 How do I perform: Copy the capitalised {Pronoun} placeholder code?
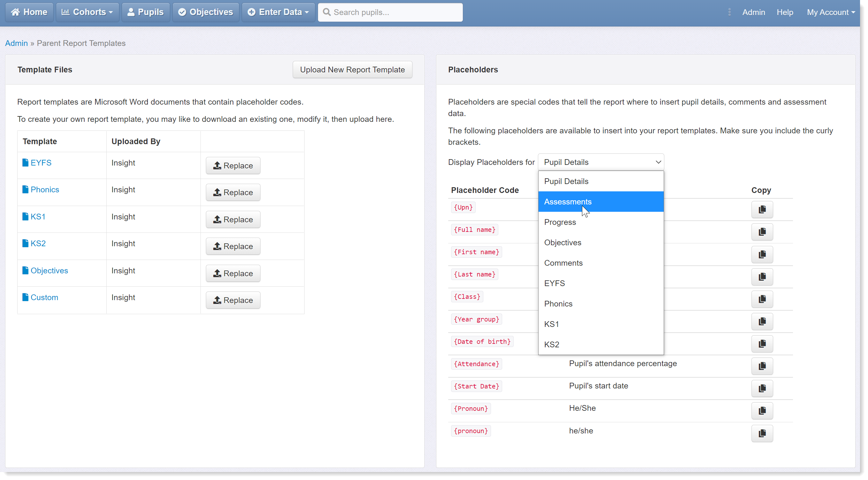[x=762, y=411]
